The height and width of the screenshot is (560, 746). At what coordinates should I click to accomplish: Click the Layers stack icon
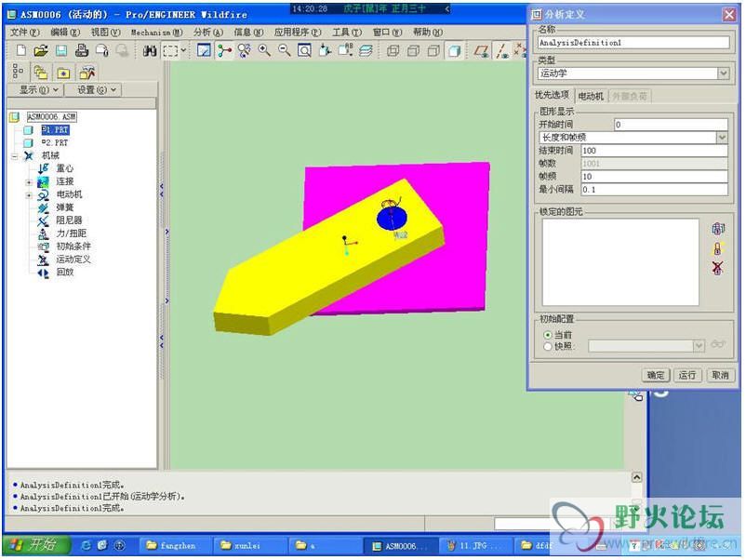366,50
